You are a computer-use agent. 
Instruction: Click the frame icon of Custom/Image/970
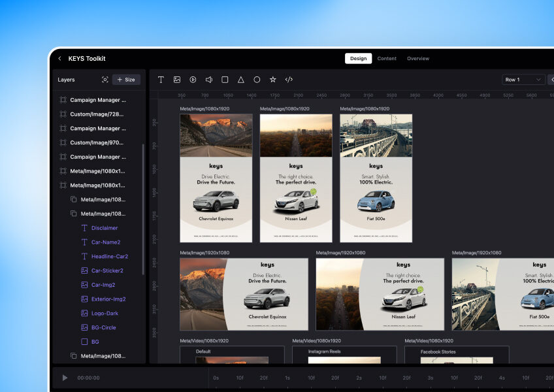pos(63,142)
